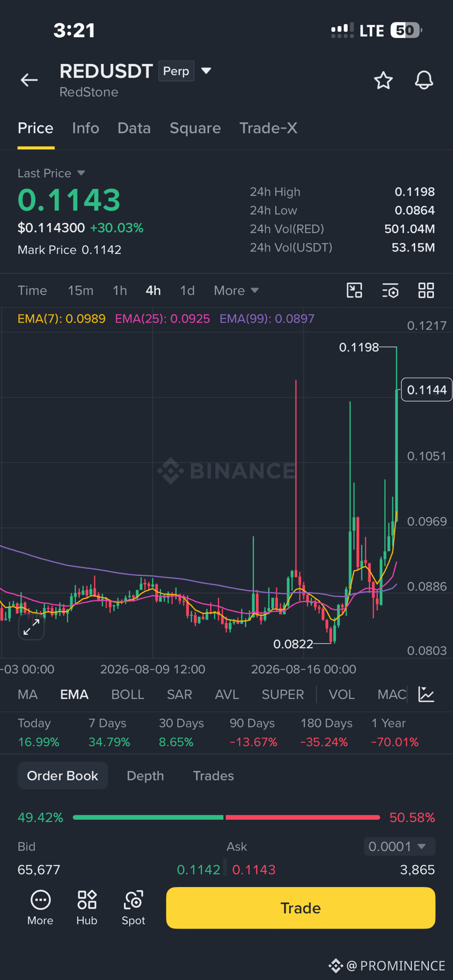
Task: Tap the back arrow icon
Action: tap(29, 80)
